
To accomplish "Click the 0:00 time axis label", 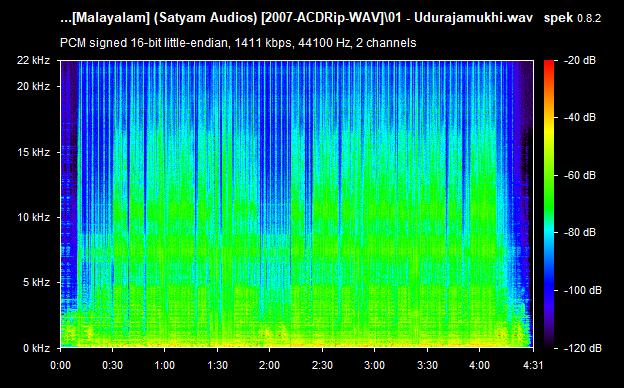I will click(x=60, y=365).
